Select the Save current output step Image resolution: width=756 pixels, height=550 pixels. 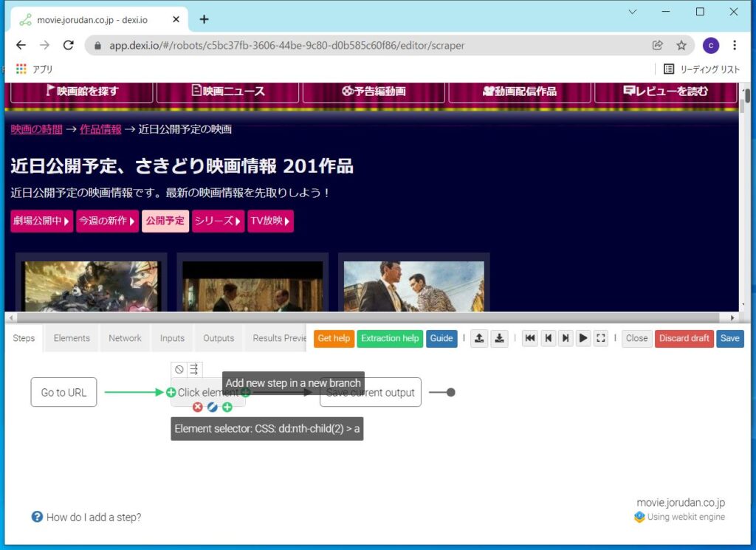371,392
